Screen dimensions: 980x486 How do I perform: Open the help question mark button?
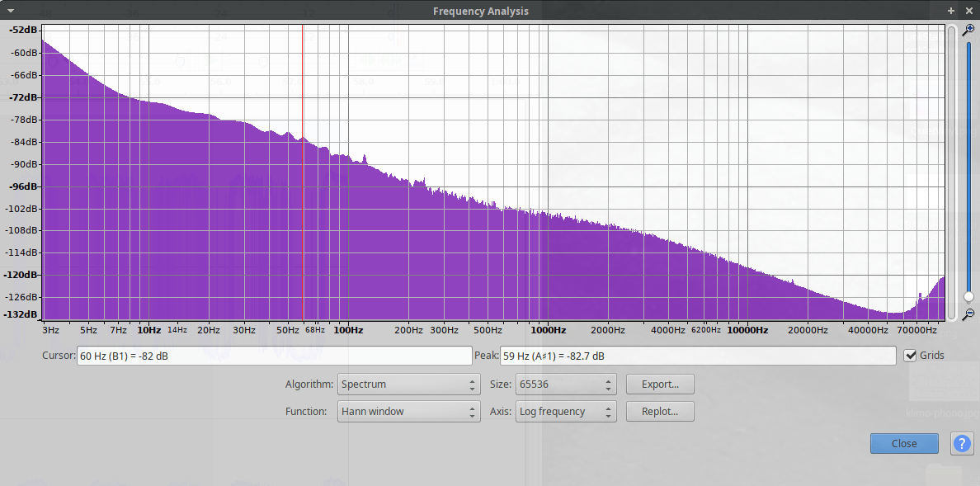tap(962, 443)
